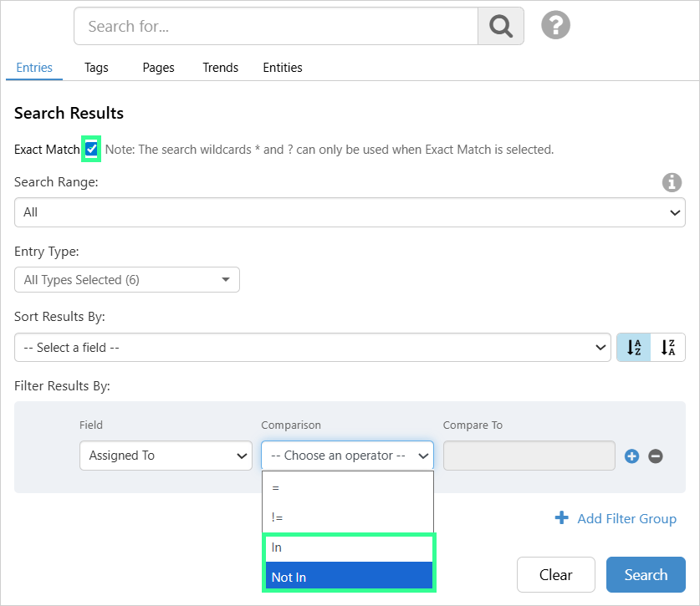This screenshot has height=606, width=700.
Task: Sort results ascending A to Z
Action: [x=634, y=348]
